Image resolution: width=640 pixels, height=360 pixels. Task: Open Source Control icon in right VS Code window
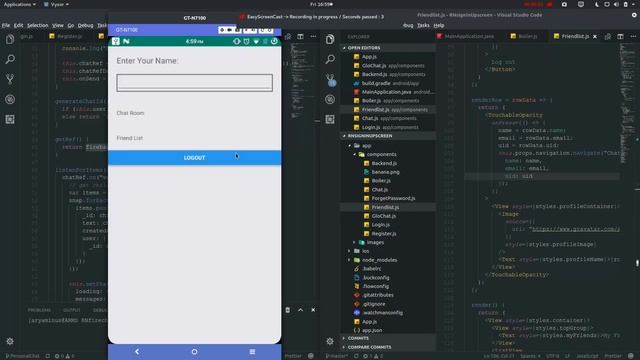330,79
